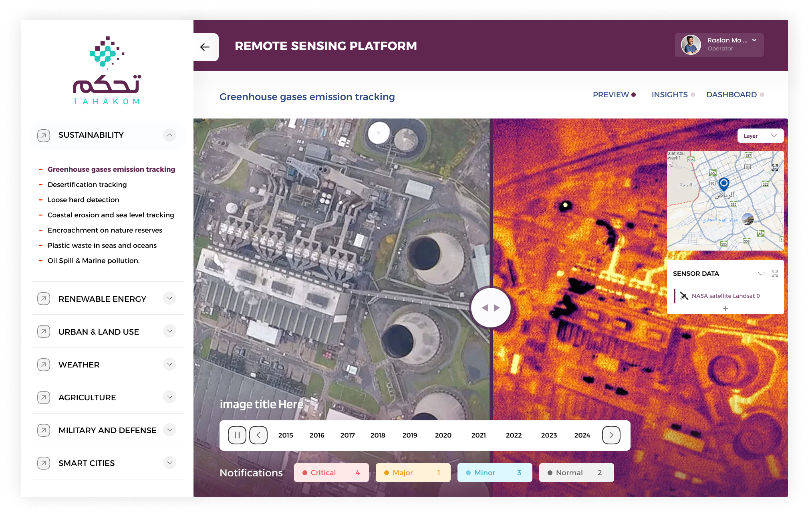Click the blue location pin on minimap
812x516 pixels.
(724, 184)
